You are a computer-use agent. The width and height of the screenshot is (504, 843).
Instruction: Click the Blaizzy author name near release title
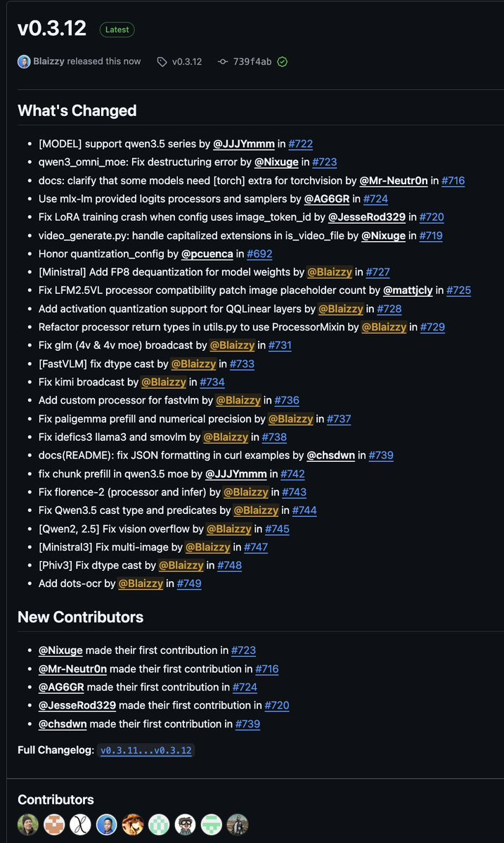[x=49, y=61]
